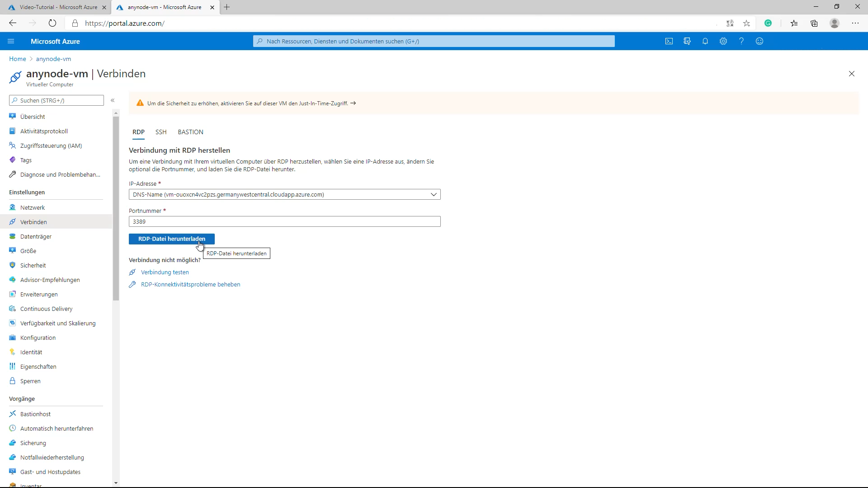This screenshot has height=488, width=868.
Task: Click the Just-In-Time security warning banner
Action: pos(494,103)
